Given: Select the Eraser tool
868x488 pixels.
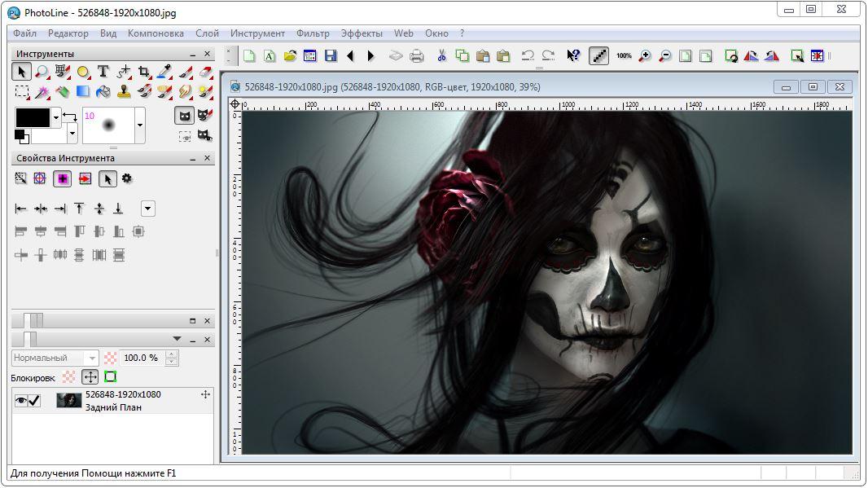Looking at the screenshot, I should pos(205,72).
